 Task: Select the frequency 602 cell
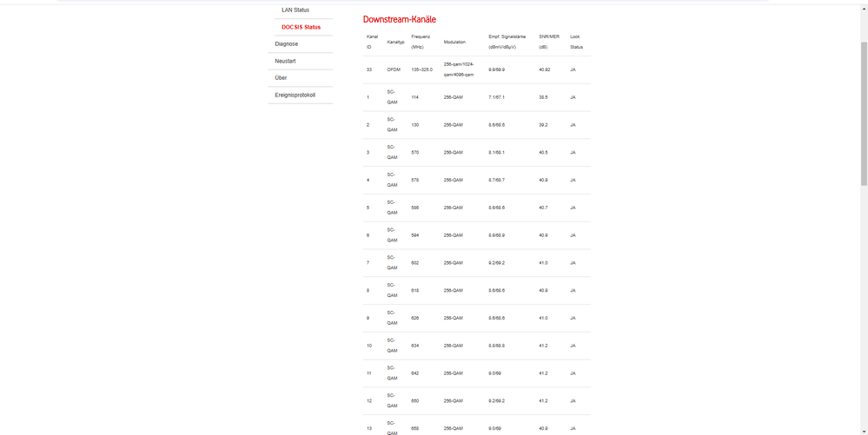click(x=415, y=263)
